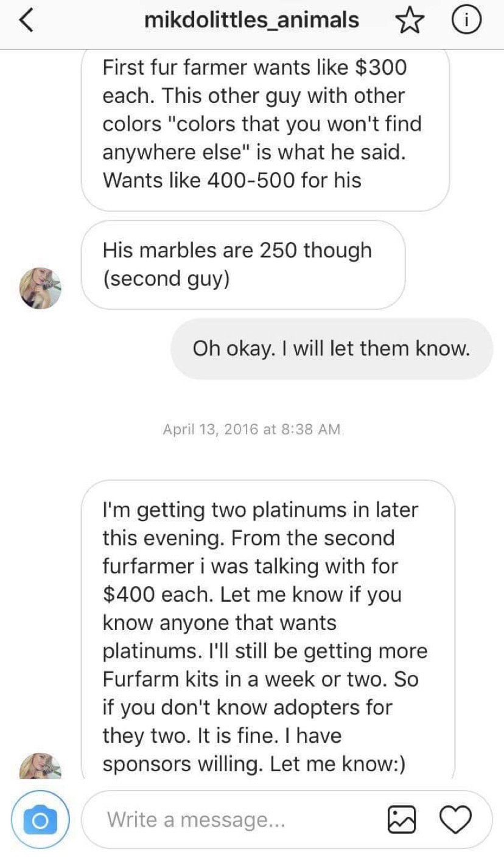Open the photo gallery picker icon
Viewport: 504px width, 860px height.
pos(401,819)
